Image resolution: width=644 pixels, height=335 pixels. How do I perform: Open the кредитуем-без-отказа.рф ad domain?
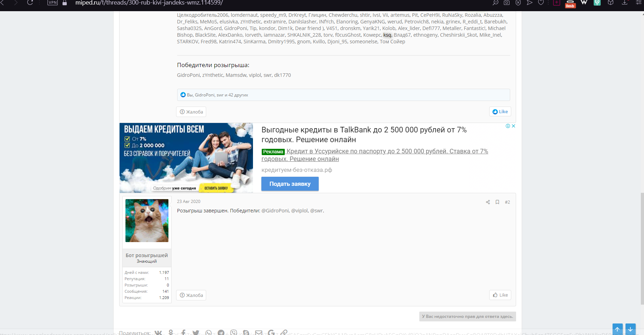[297, 170]
